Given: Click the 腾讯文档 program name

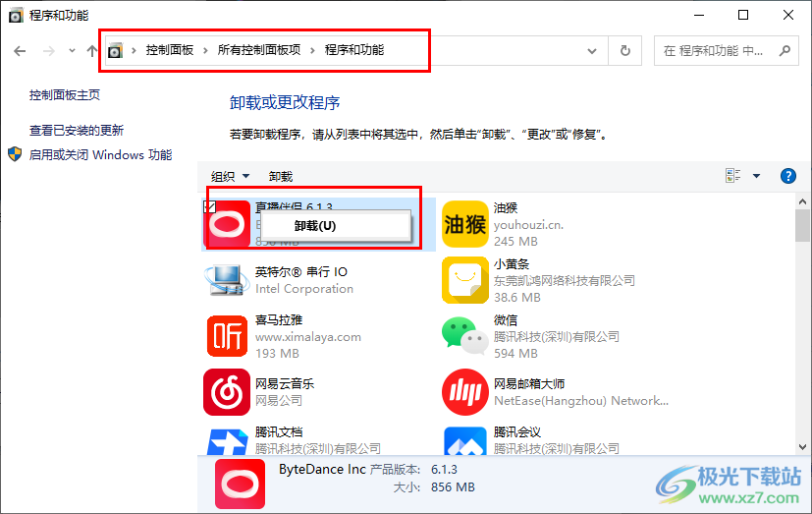Looking at the screenshot, I should pos(279,431).
